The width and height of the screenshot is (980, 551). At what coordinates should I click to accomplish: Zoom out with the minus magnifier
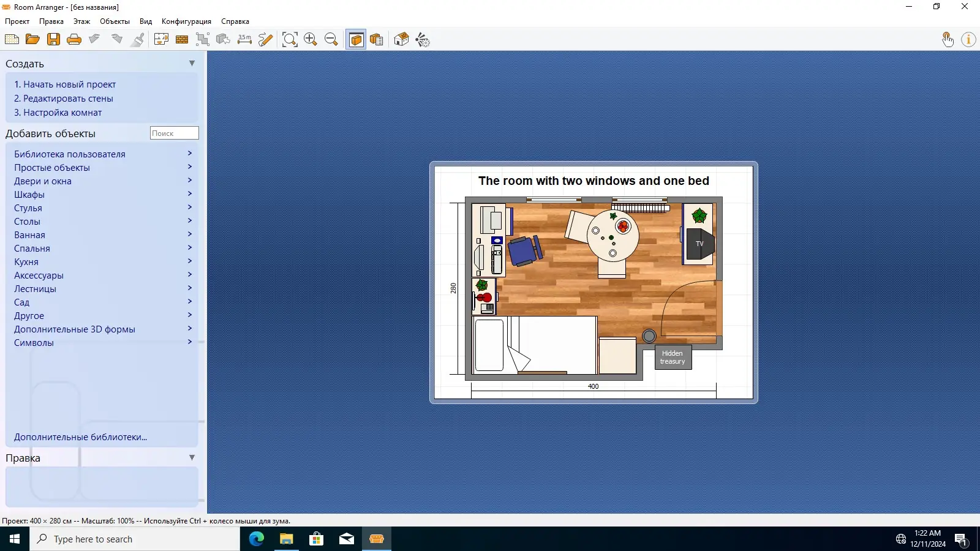[x=331, y=40]
